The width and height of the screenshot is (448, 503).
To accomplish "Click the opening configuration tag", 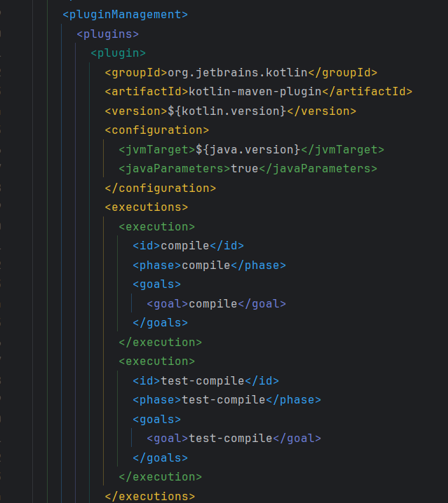I will [157, 130].
